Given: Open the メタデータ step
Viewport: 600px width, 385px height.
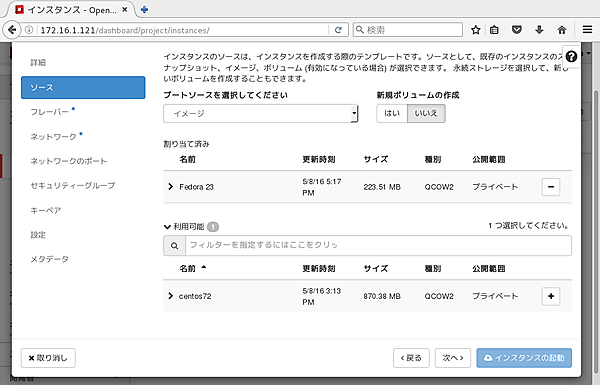Looking at the screenshot, I should (50, 259).
